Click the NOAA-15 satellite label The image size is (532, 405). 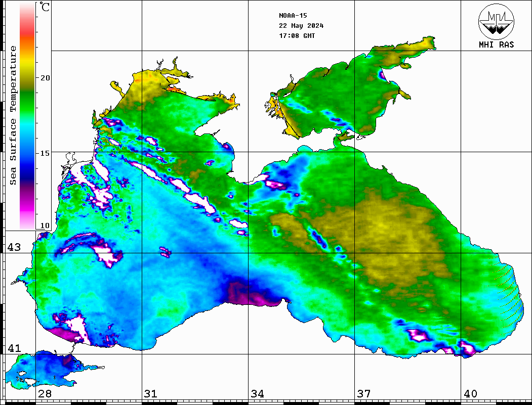[x=293, y=16]
